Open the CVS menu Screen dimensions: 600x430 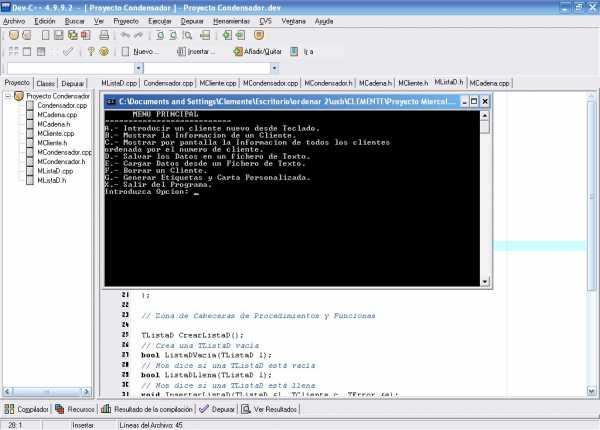pos(266,21)
